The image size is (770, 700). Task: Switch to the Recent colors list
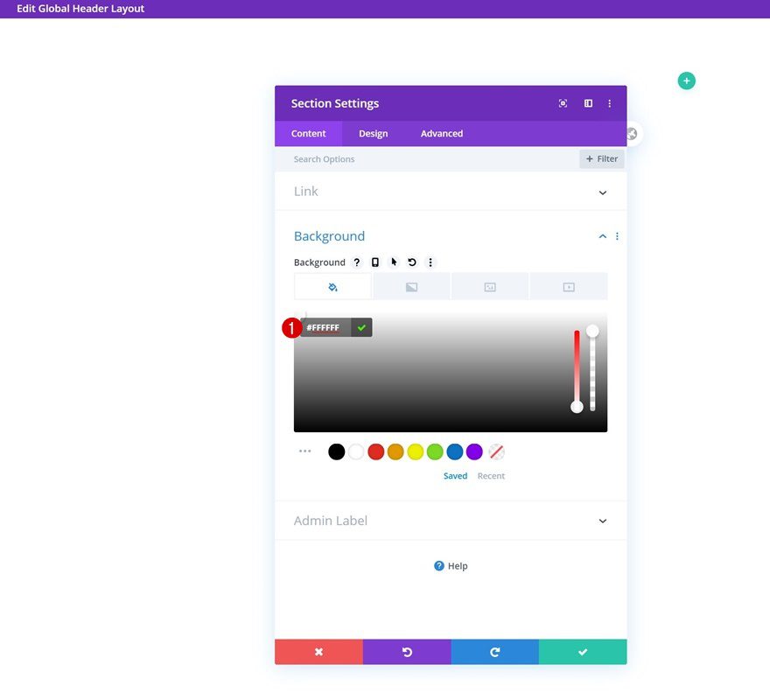pyautogui.click(x=491, y=475)
